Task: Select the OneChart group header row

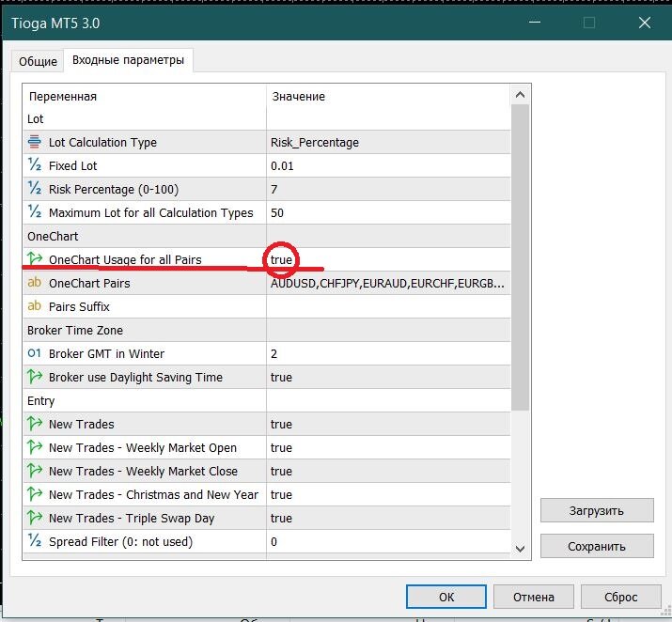Action: tap(267, 236)
